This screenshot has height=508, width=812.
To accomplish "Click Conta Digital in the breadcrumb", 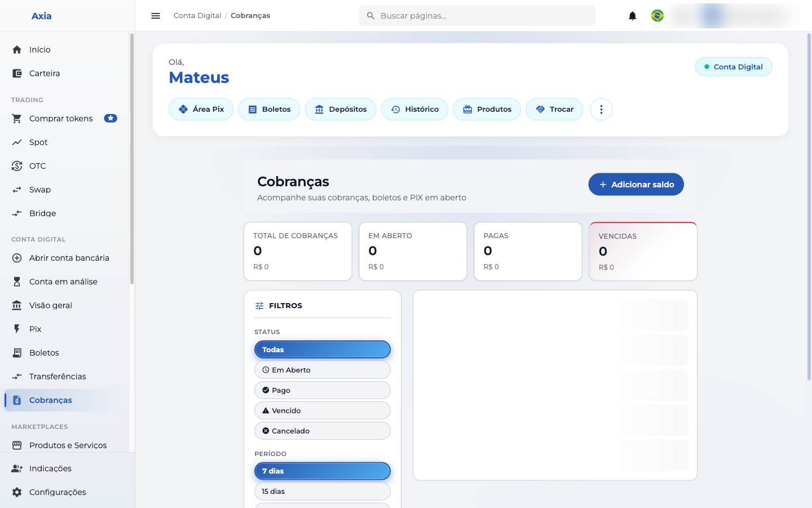I will [x=197, y=16].
